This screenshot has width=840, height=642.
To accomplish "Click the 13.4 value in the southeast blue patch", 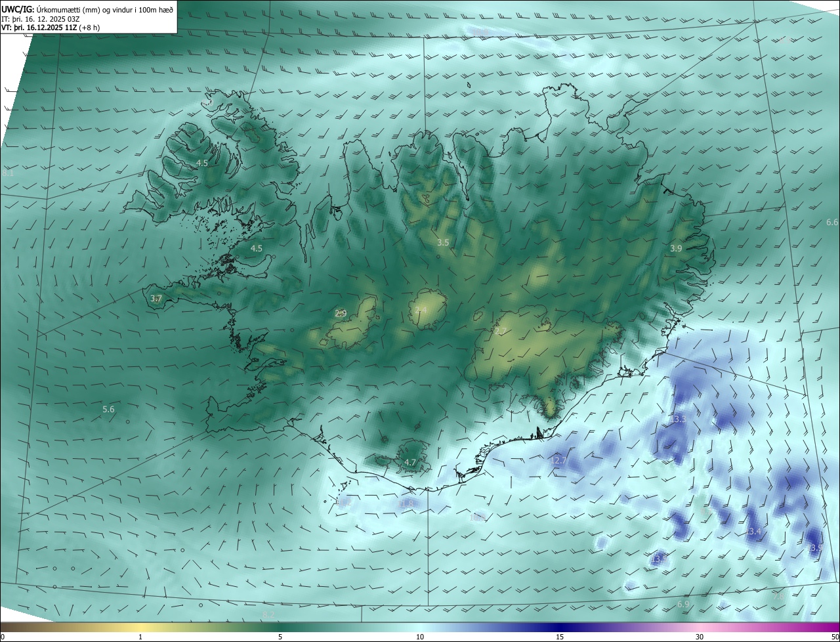I will (x=754, y=532).
